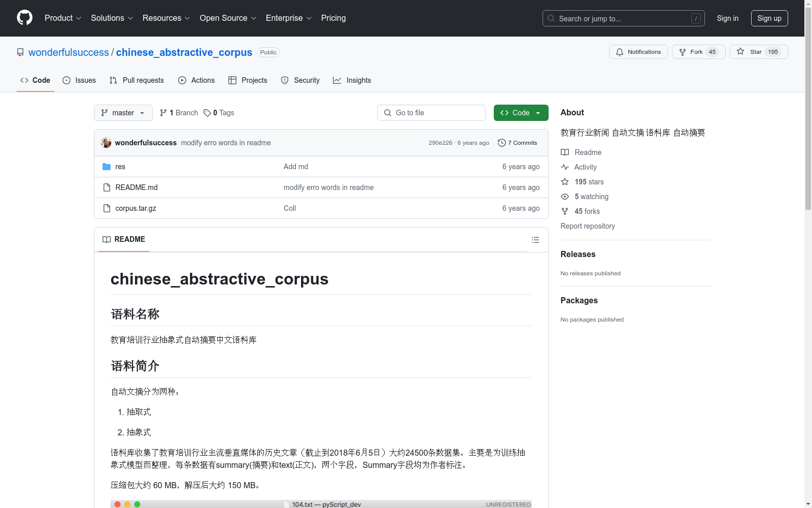
Task: Expand the Open Source menu
Action: tap(228, 18)
